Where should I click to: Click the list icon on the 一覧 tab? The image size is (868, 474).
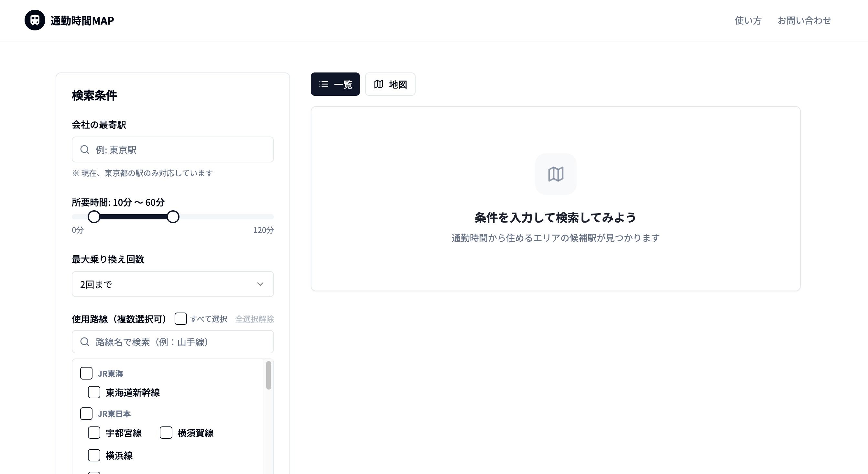tap(323, 84)
